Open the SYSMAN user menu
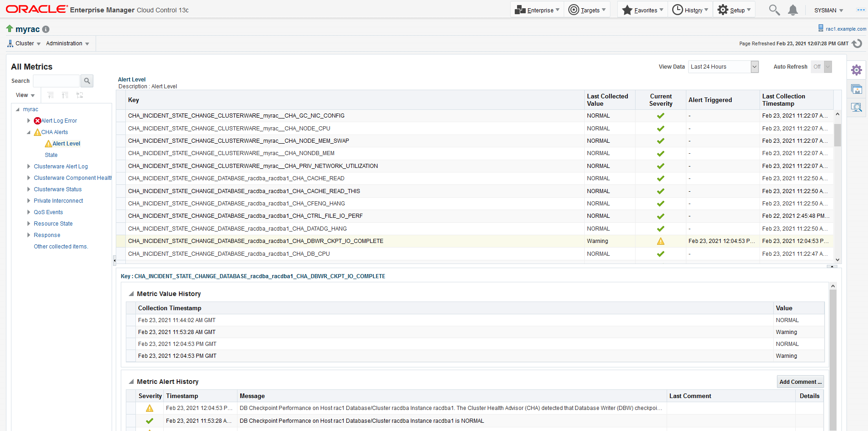Viewport: 868px width, 431px height. point(829,11)
